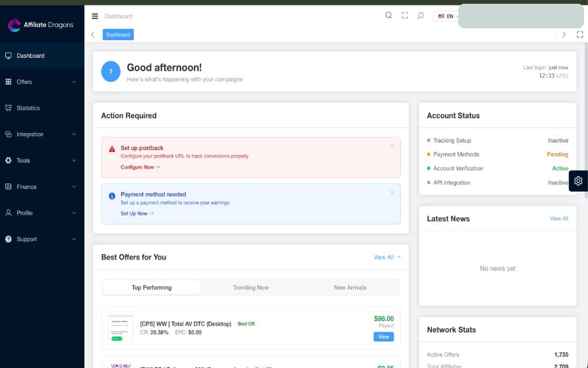Toggle the hamburger sidebar menu icon
Image resolution: width=588 pixels, height=368 pixels.
pyautogui.click(x=95, y=16)
